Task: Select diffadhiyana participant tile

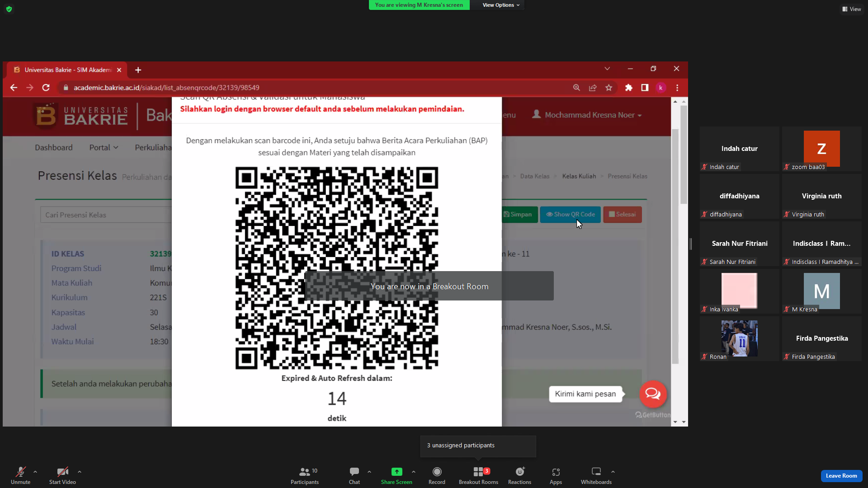Action: tap(740, 196)
